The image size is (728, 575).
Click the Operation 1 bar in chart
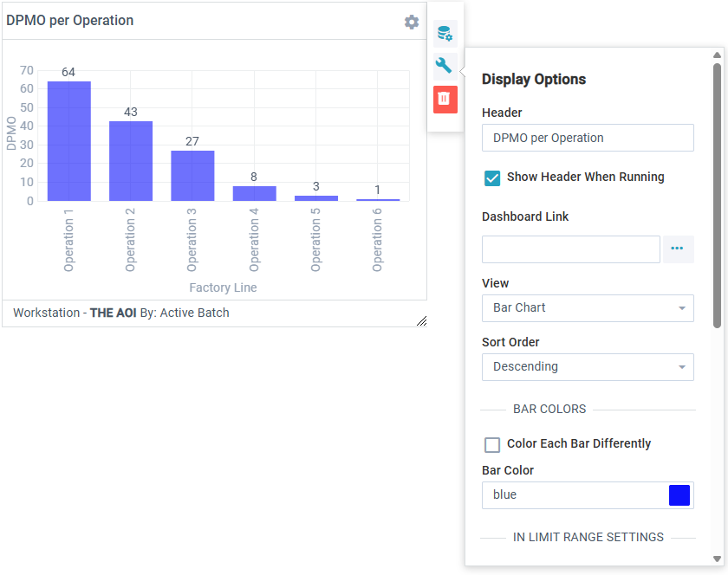pos(69,141)
